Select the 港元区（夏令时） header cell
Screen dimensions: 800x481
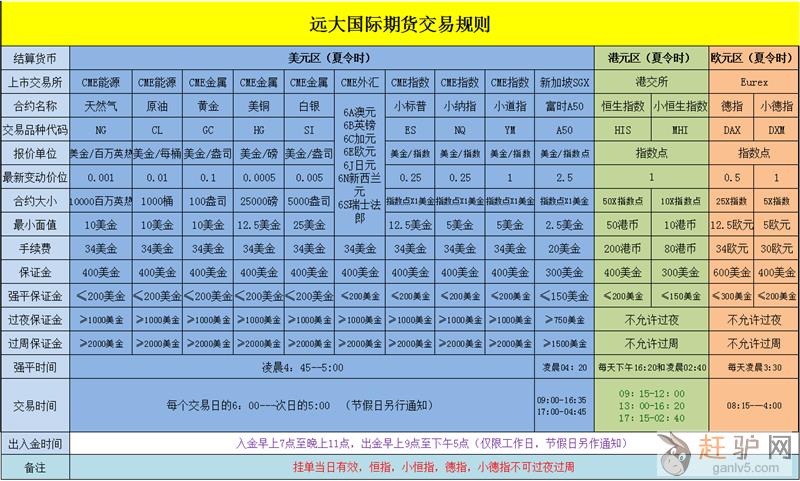click(651, 58)
